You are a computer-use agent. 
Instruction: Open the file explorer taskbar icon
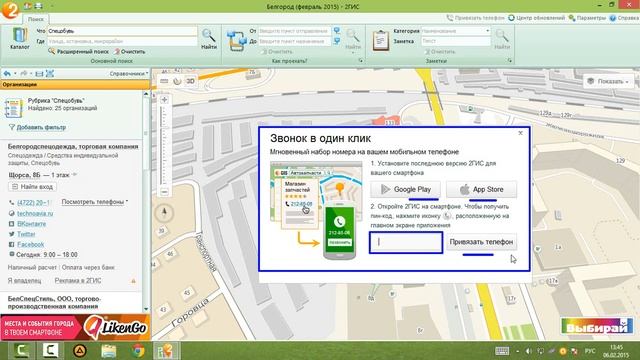pyautogui.click(x=109, y=351)
